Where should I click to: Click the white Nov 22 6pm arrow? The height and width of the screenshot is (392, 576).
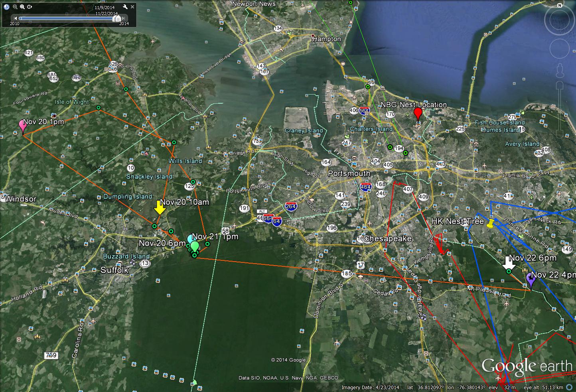[508, 263]
